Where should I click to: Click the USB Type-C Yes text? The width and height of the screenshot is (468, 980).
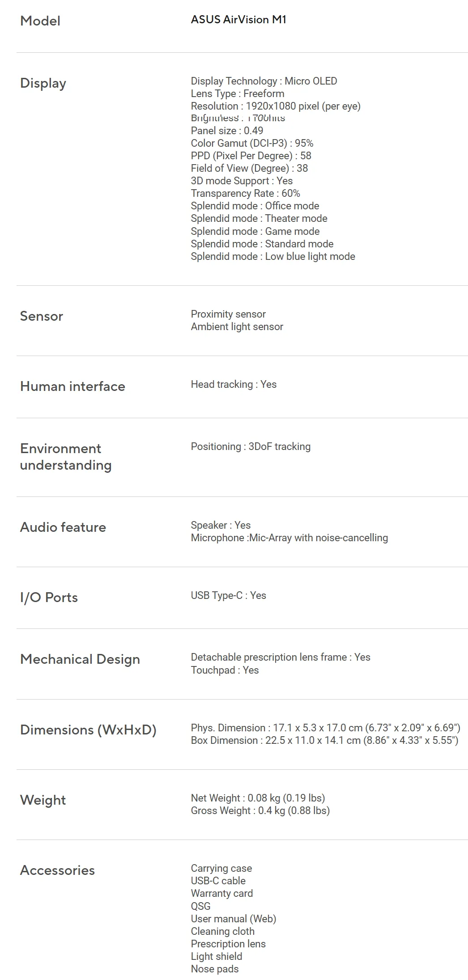(228, 595)
